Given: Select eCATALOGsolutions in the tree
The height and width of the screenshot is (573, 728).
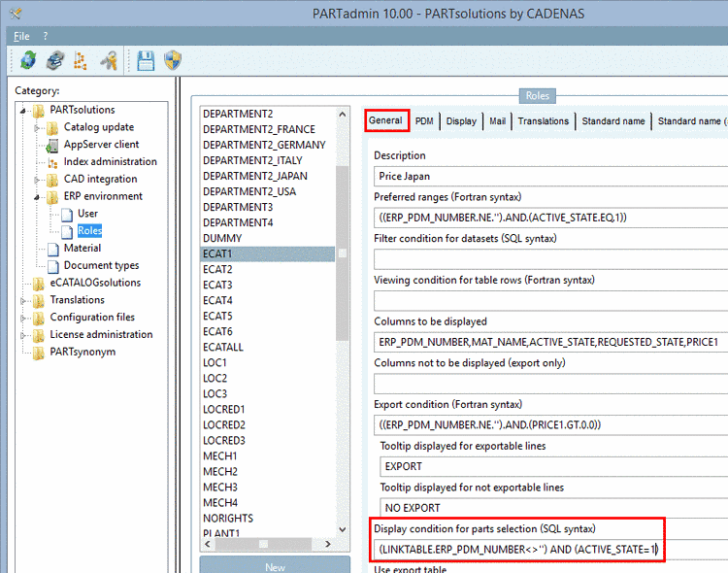Looking at the screenshot, I should tap(95, 283).
